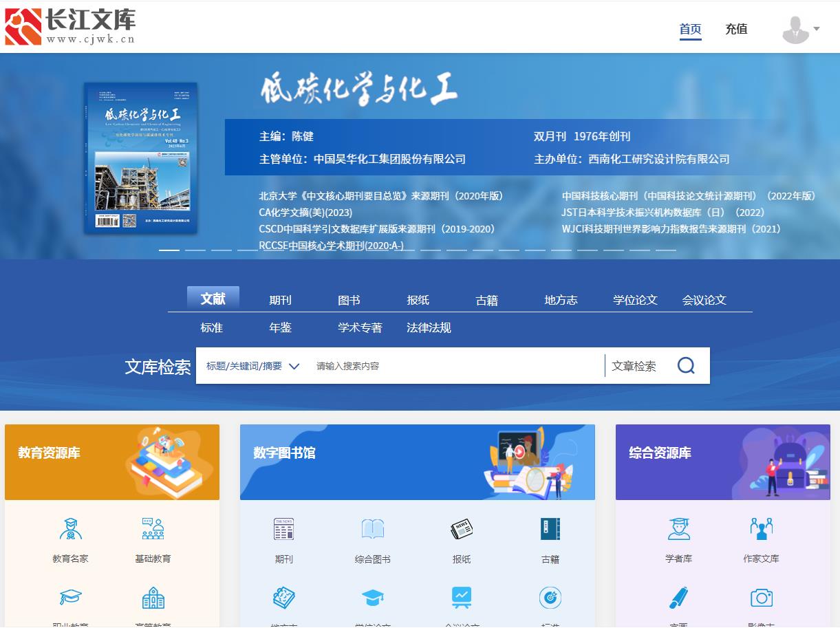Open the 充值 page link
The height and width of the screenshot is (628, 840).
(x=736, y=29)
